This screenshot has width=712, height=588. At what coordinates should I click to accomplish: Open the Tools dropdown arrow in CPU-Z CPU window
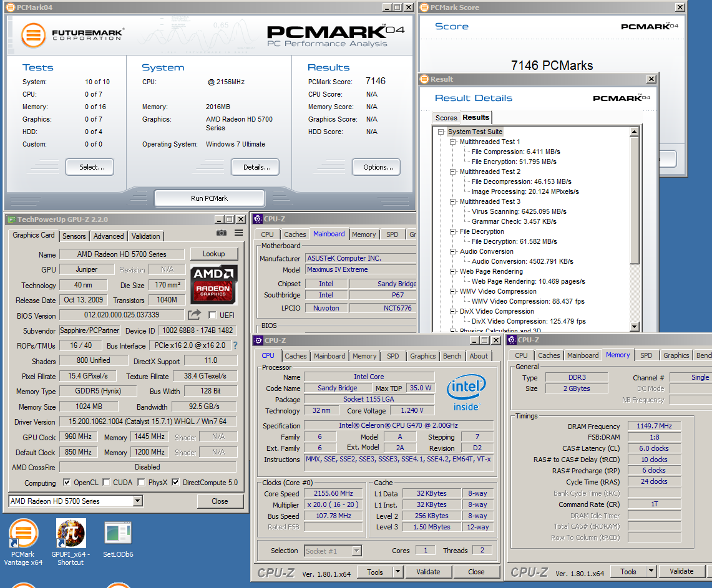[x=397, y=572]
